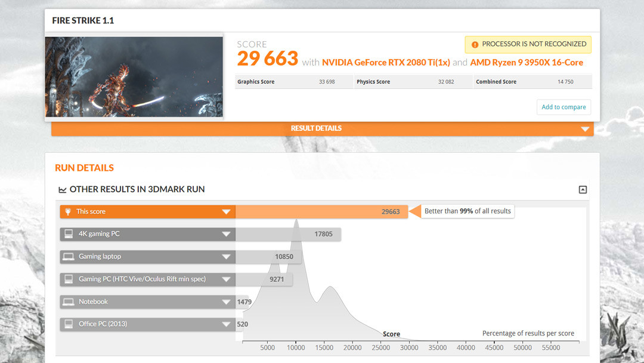Click the laptop icon on the Gaming laptop row
Viewport: 644px width, 363px height.
click(x=68, y=256)
